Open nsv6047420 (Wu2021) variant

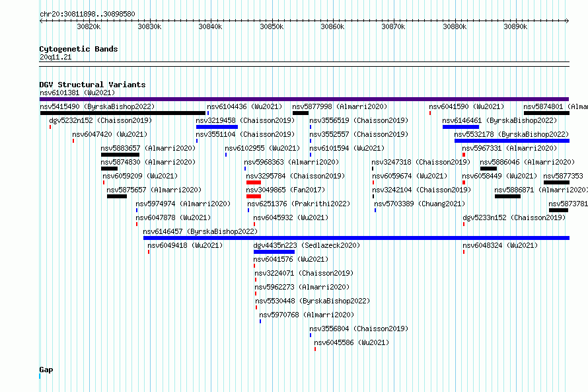[x=110, y=134]
